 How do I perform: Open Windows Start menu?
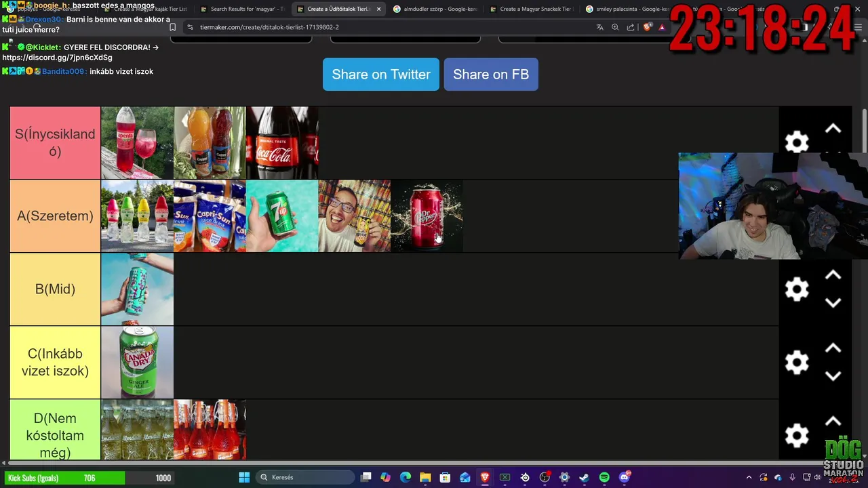[x=244, y=477]
